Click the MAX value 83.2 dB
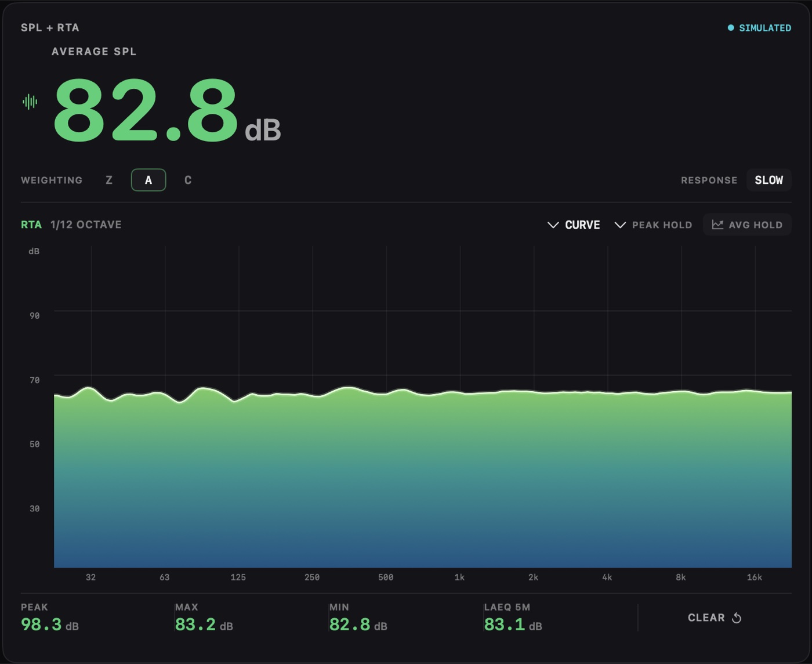812x664 pixels. 204,625
